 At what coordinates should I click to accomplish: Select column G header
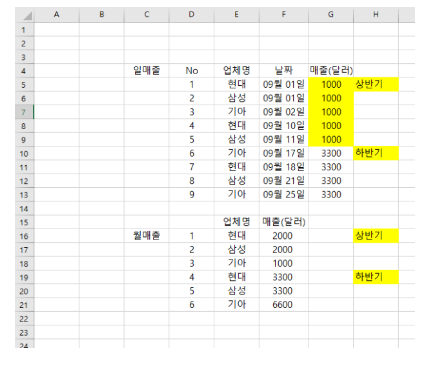[331, 15]
